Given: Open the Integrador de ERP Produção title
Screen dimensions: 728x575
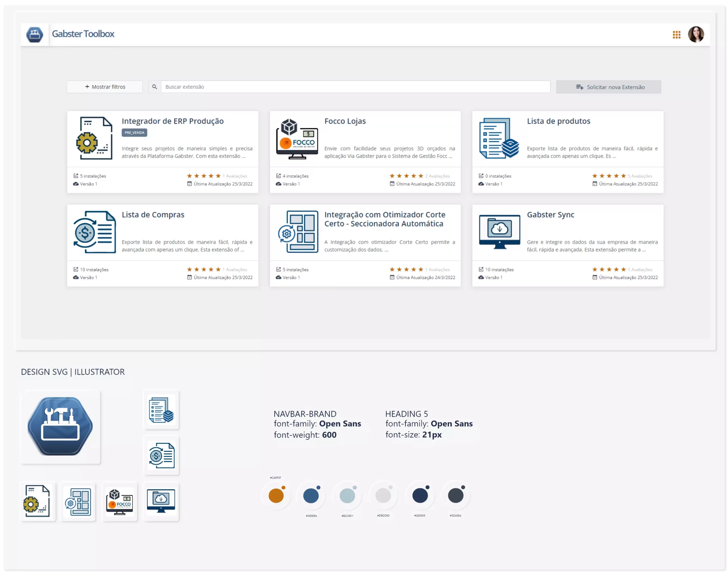Looking at the screenshot, I should tap(172, 121).
